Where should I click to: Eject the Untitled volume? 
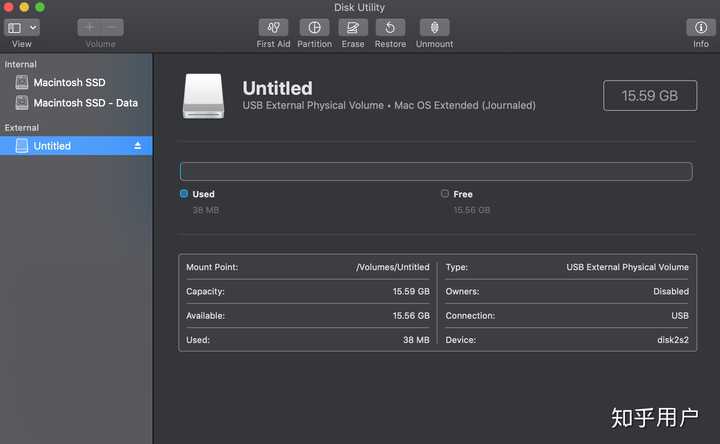(x=137, y=146)
